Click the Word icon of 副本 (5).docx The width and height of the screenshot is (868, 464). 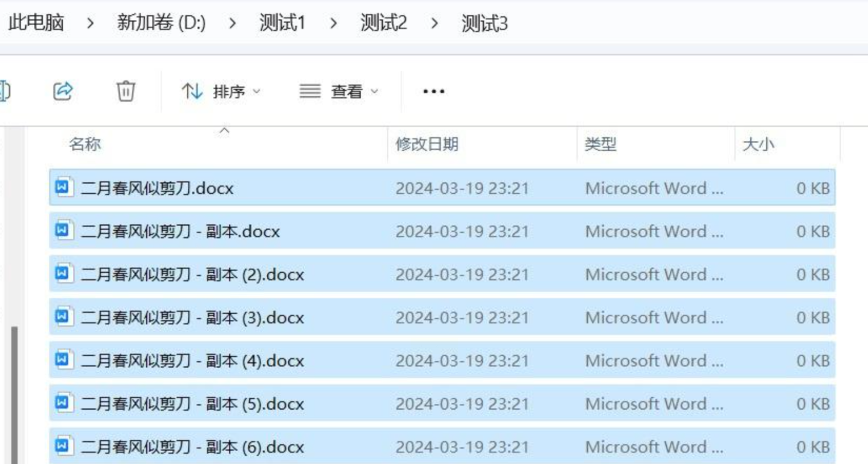pos(63,403)
